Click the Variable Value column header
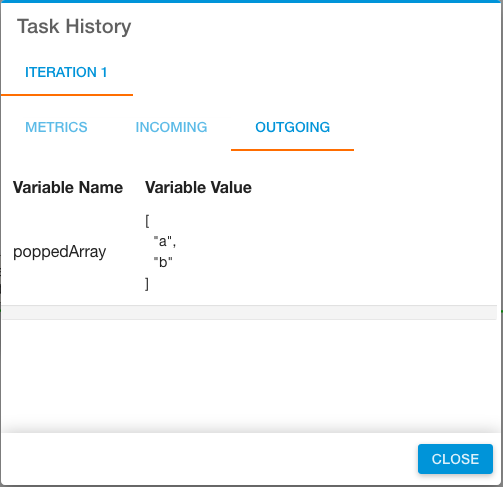Viewport: 503px width, 487px height. pos(198,187)
